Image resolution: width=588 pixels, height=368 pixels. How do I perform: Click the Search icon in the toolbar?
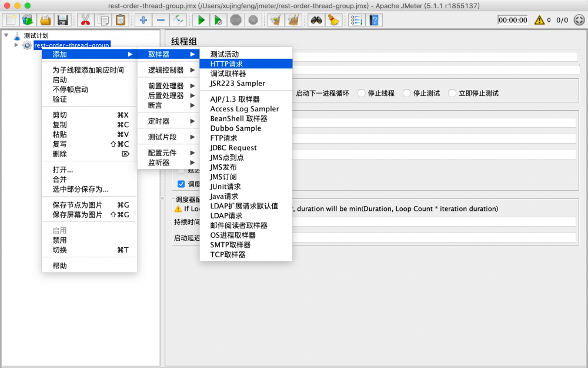[x=316, y=19]
